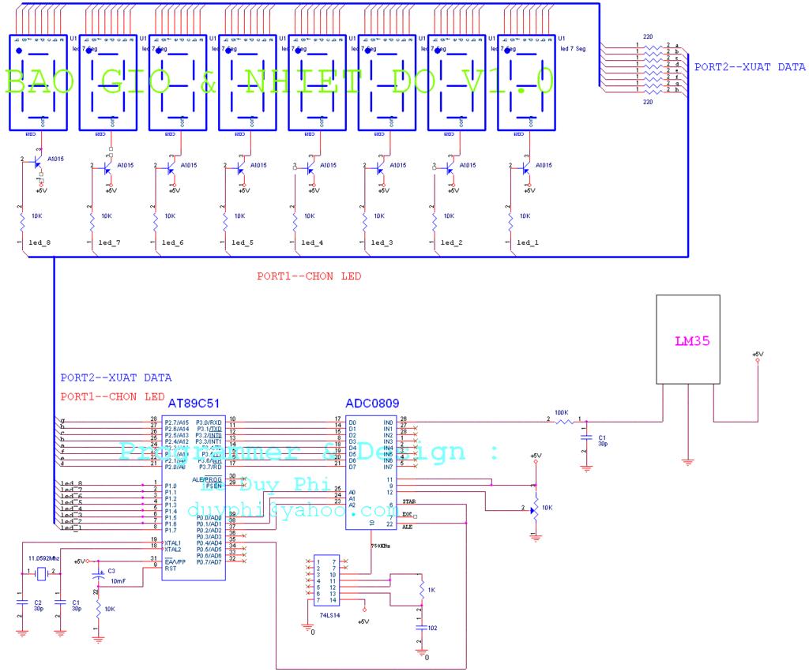809x672 pixels.
Task: Click the 102 capacitor near 74LS14
Action: click(x=422, y=628)
